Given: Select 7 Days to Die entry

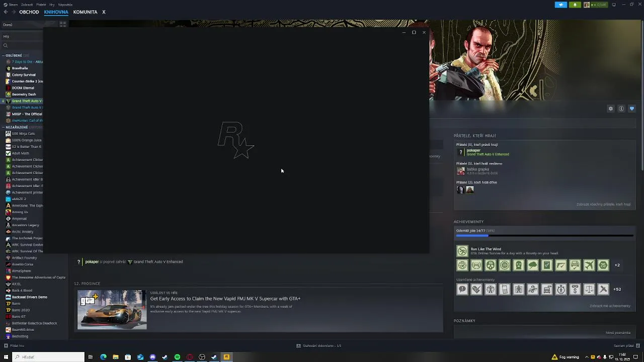Looking at the screenshot, I should click(x=27, y=62).
